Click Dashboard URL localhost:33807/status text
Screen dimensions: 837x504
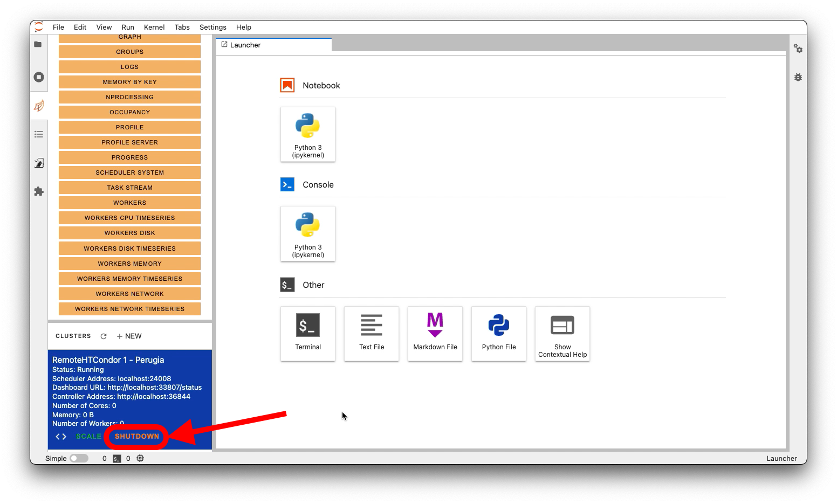[127, 388]
